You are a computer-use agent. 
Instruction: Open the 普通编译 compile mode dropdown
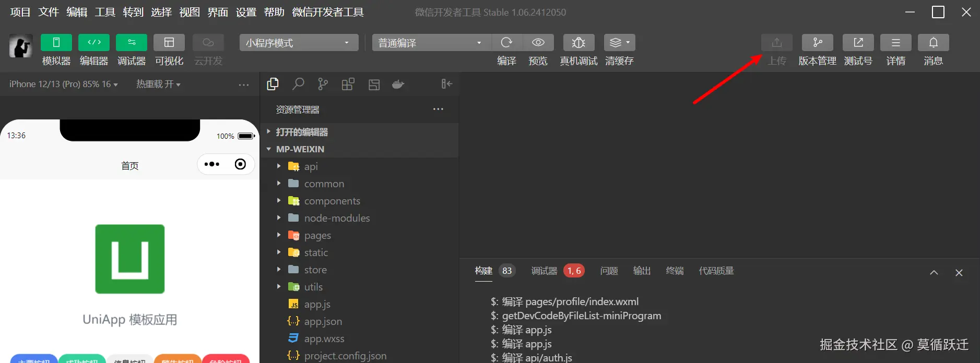tap(432, 43)
